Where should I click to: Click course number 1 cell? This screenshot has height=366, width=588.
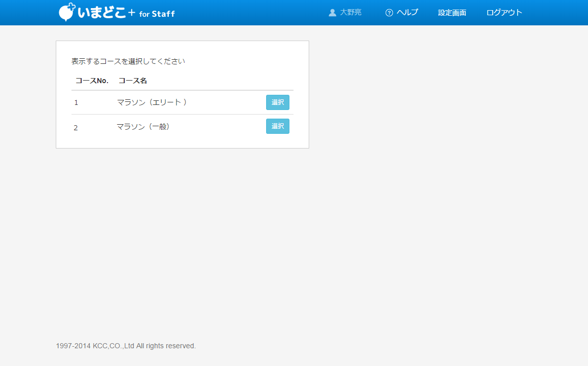point(76,103)
